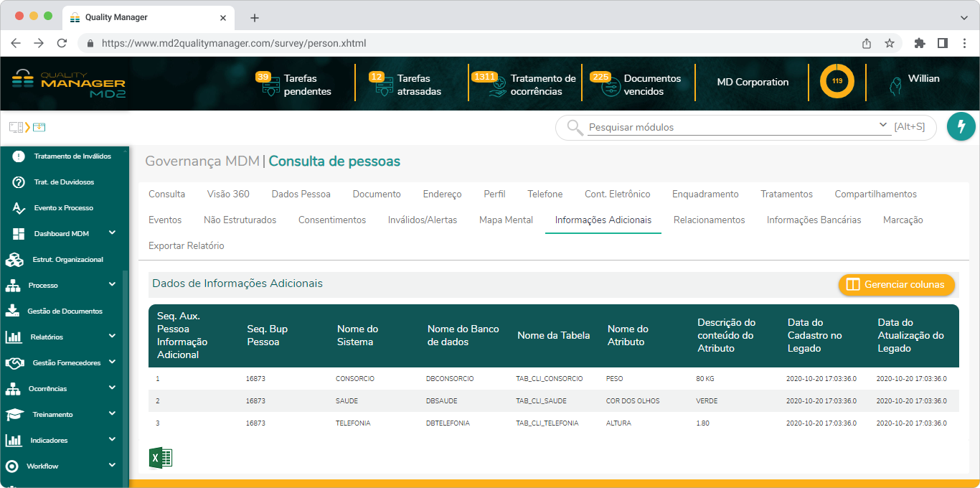Switch to the Visão 360 tab
Image resolution: width=980 pixels, height=488 pixels.
[228, 194]
